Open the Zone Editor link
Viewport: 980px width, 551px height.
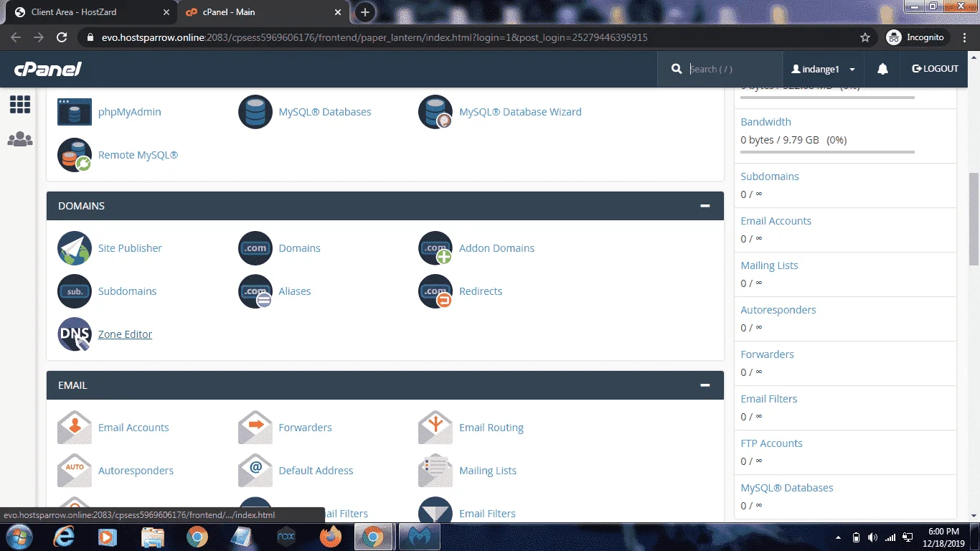(x=125, y=334)
